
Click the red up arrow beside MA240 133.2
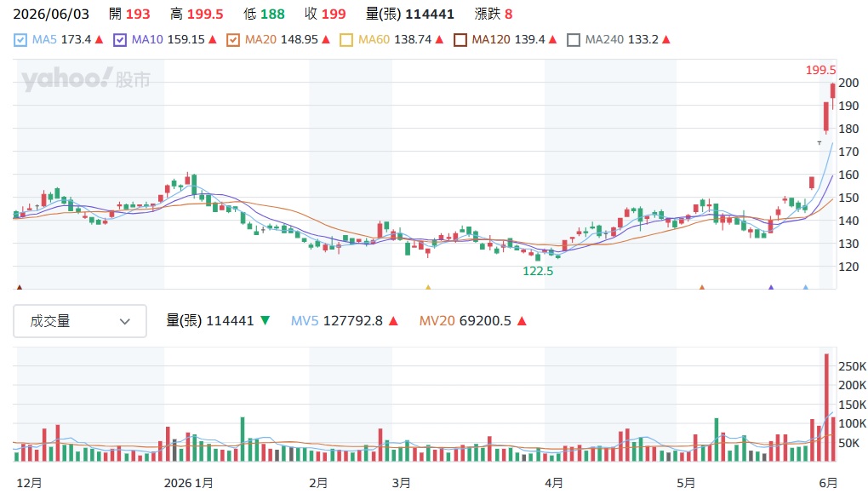point(666,39)
